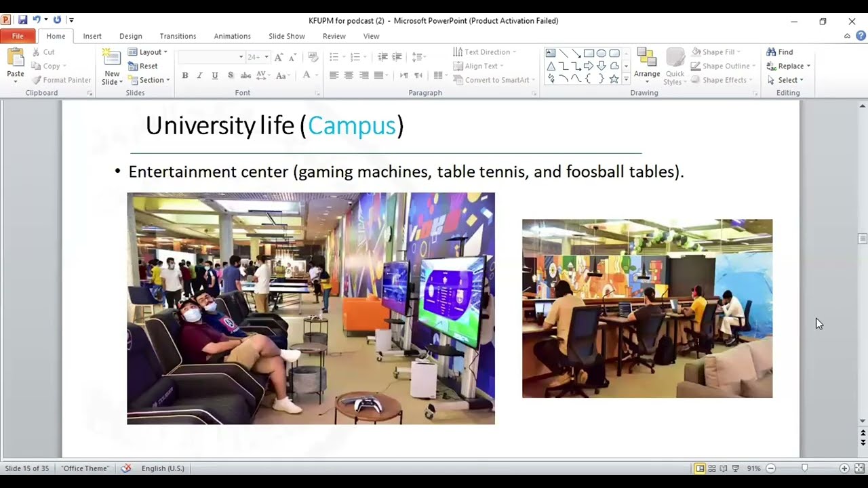This screenshot has height=488, width=868.
Task: Align text left in paragraph
Action: pos(334,75)
